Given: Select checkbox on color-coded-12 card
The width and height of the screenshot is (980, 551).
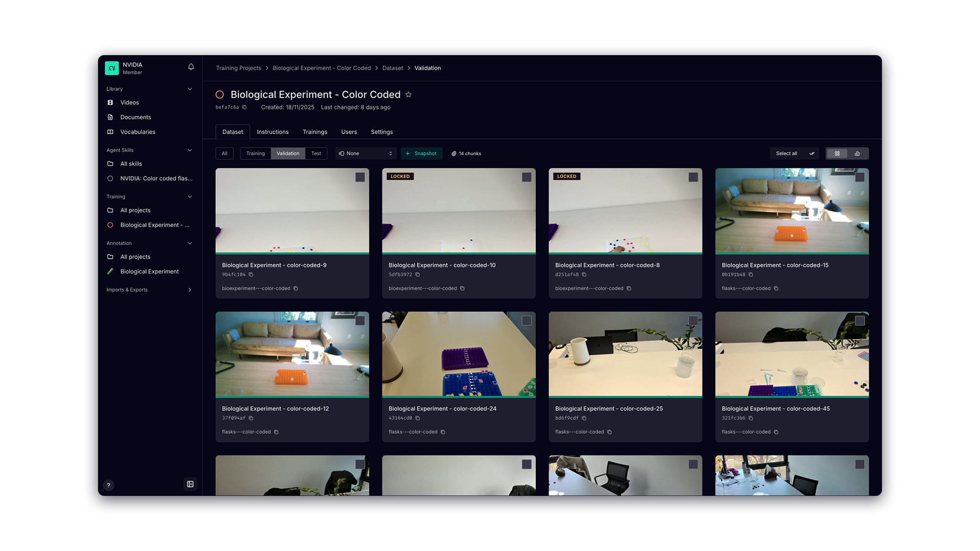Looking at the screenshot, I should [360, 320].
